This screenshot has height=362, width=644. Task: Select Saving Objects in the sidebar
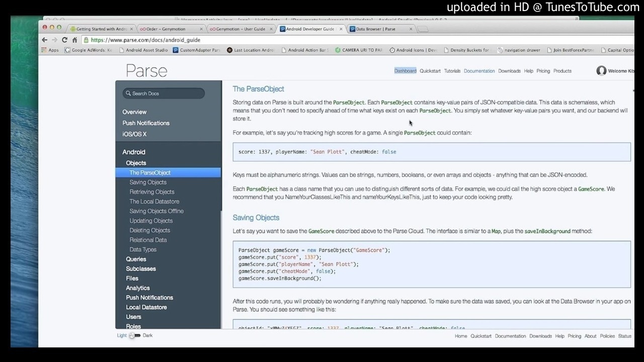(x=148, y=183)
